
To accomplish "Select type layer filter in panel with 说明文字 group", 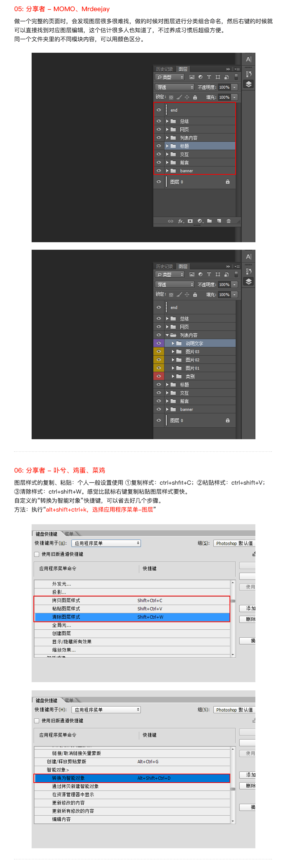I will point(209,275).
